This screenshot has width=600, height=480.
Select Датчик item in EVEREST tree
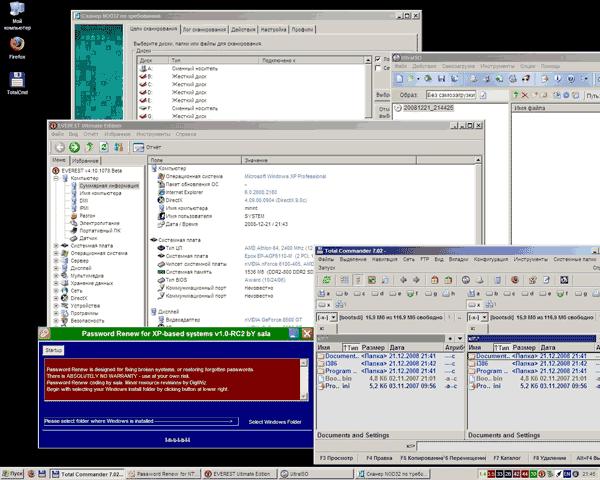[x=88, y=238]
